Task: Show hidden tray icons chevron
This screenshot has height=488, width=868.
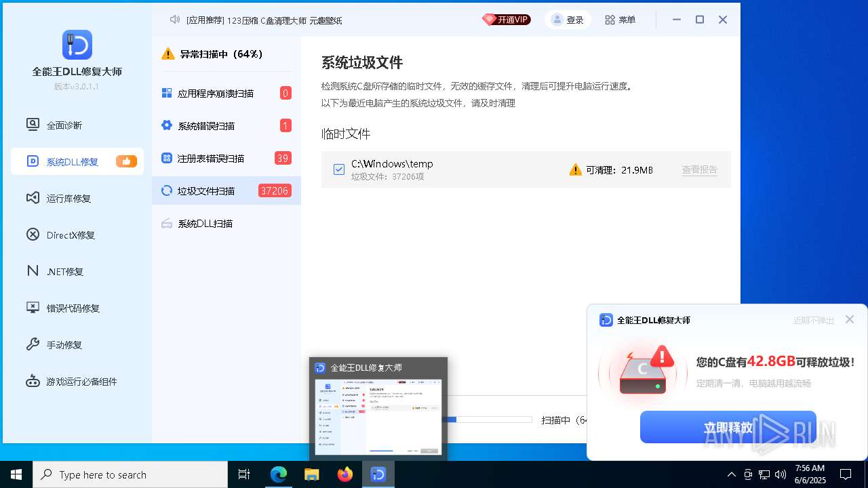Action: tap(731, 474)
